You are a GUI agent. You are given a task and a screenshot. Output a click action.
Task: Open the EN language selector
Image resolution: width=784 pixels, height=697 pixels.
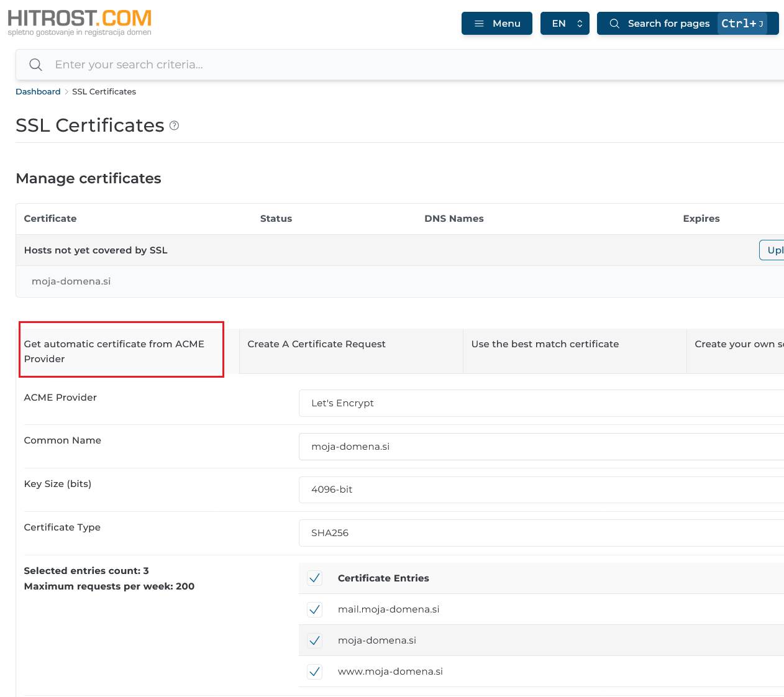pyautogui.click(x=565, y=24)
